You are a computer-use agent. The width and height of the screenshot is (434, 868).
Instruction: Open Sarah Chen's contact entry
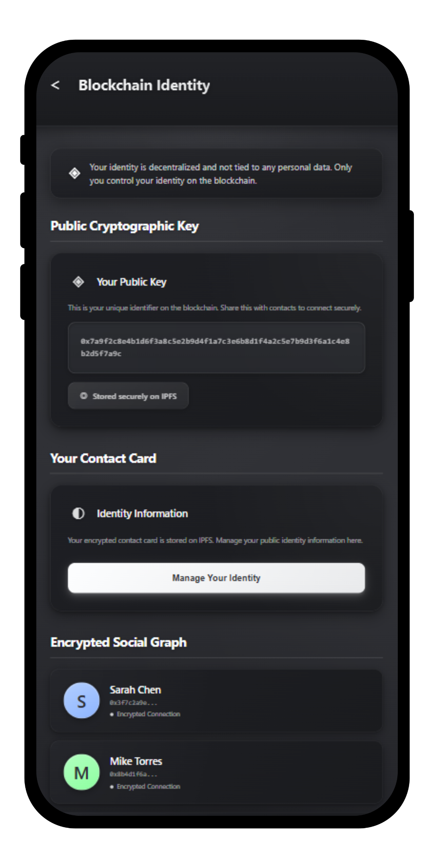pyautogui.click(x=216, y=700)
